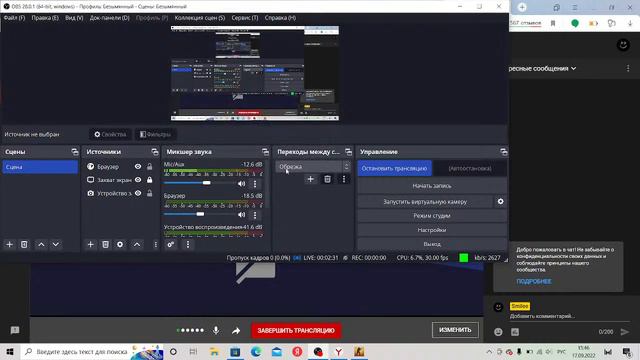The width and height of the screenshot is (640, 360).
Task: Enable Режим студии
Action: pos(432,216)
